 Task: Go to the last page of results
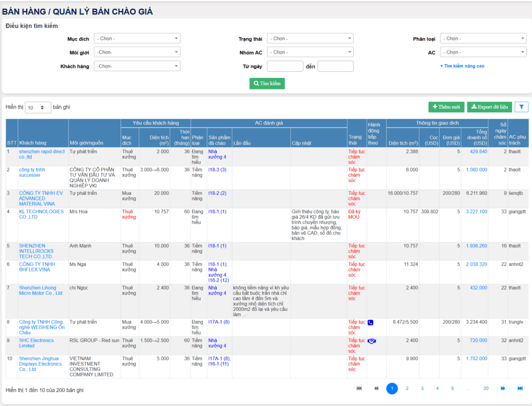coord(520,388)
